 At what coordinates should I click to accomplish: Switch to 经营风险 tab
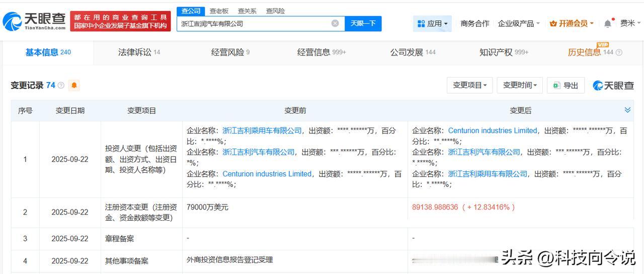point(230,52)
